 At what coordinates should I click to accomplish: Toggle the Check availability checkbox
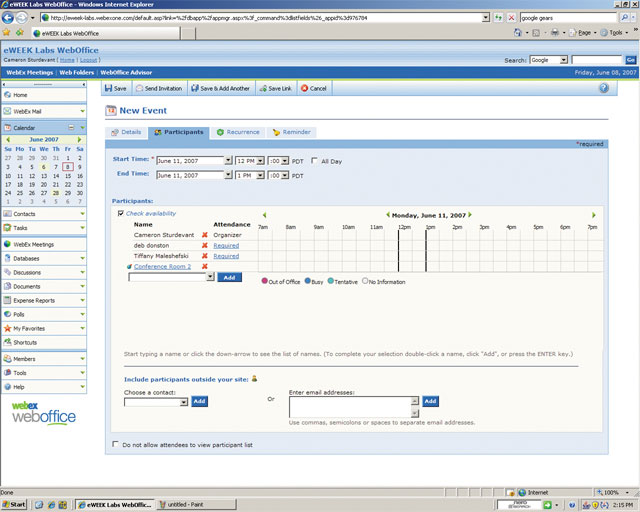pos(121,213)
